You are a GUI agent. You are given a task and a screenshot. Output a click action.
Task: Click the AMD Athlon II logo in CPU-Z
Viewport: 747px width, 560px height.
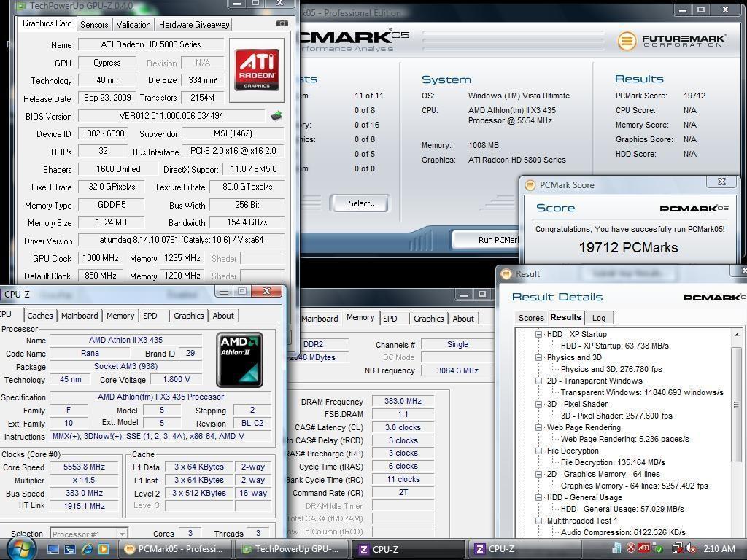point(239,359)
